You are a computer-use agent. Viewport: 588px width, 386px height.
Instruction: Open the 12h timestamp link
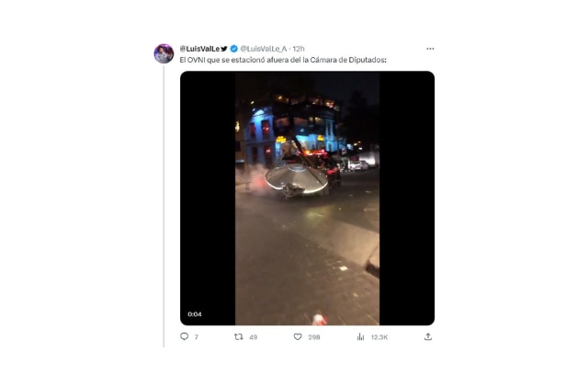click(x=299, y=49)
